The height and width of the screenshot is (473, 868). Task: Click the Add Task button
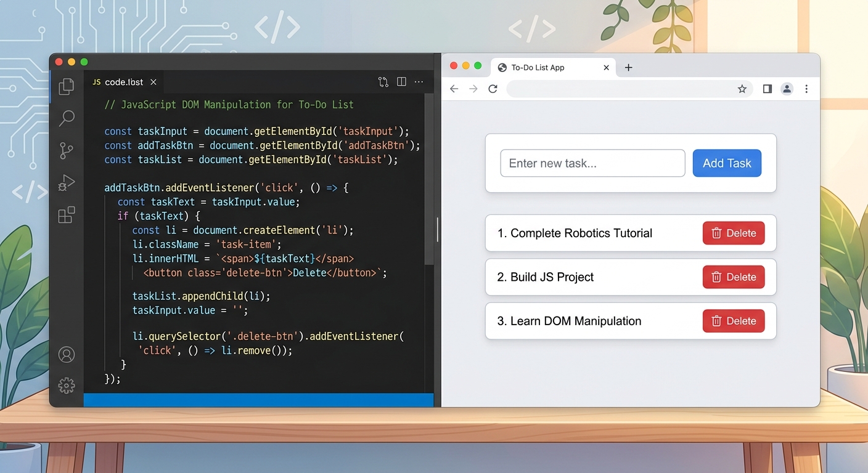click(x=727, y=163)
